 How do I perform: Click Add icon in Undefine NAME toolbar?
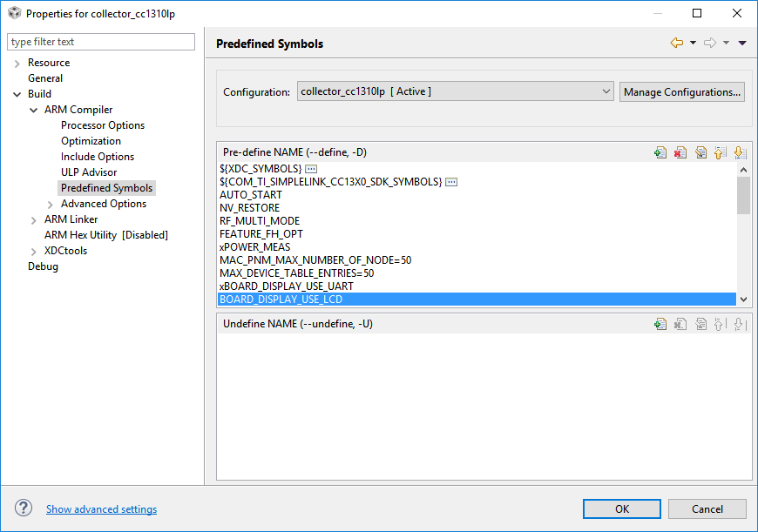coord(660,324)
